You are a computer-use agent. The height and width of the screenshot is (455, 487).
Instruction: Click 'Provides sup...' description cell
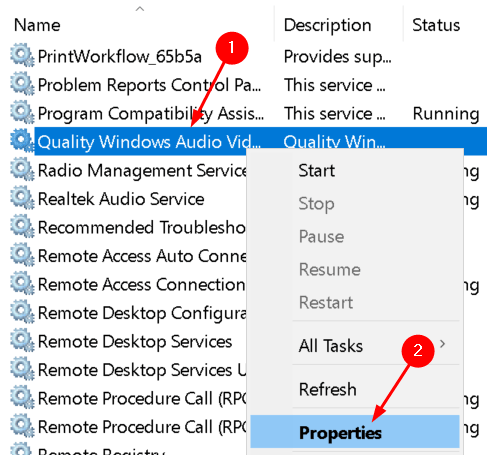tap(337, 57)
